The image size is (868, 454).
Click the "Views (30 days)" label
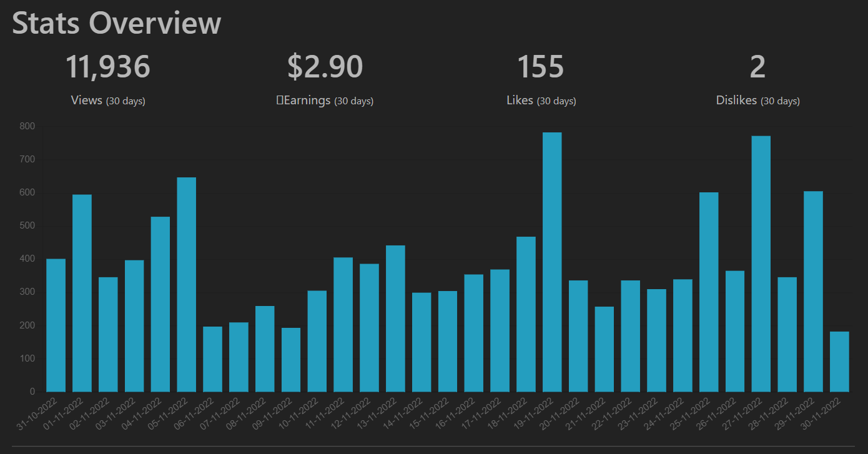[108, 101]
